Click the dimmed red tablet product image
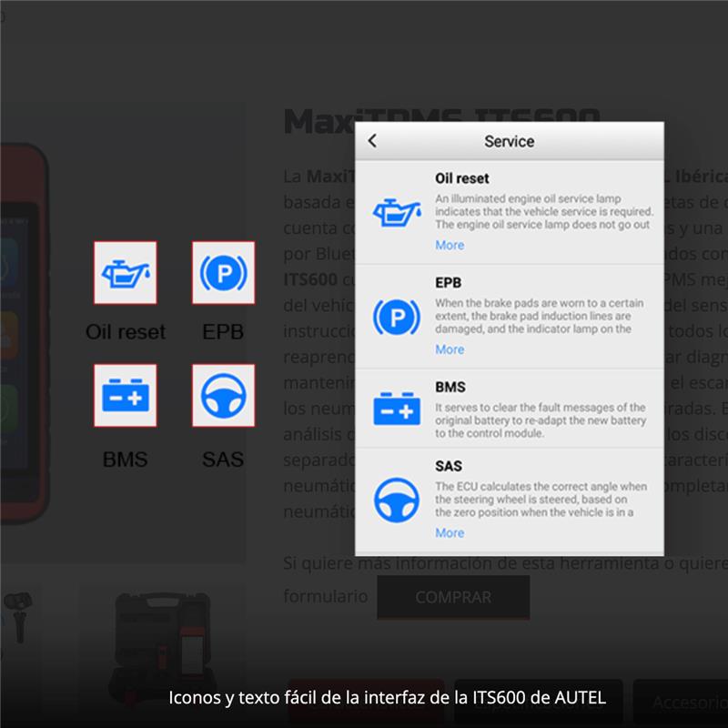This screenshot has width=728, height=728. (25, 333)
